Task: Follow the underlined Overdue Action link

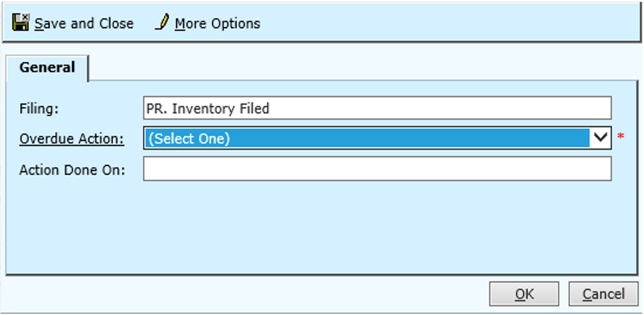Action: click(72, 139)
